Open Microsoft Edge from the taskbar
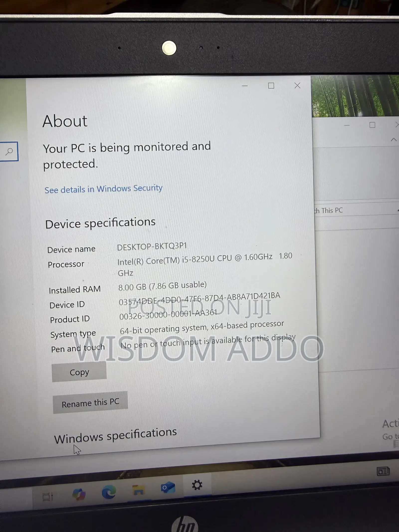This screenshot has width=399, height=532. tap(109, 492)
